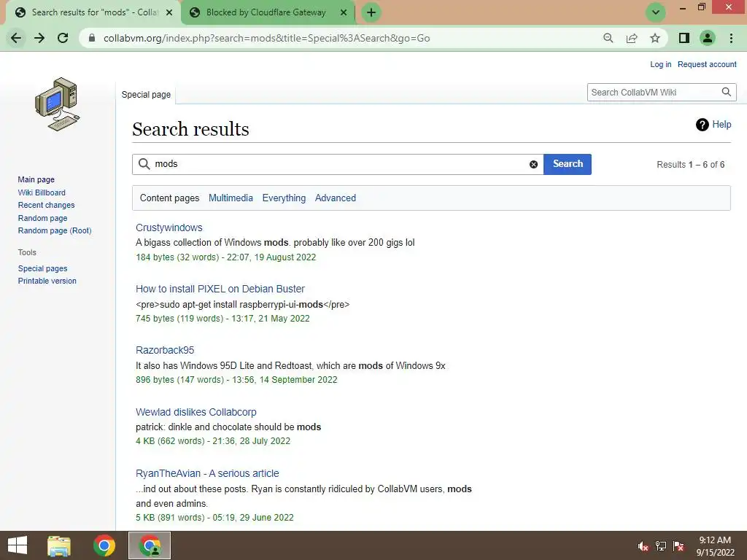747x560 pixels.
Task: Open the Help icon
Action: pos(703,125)
